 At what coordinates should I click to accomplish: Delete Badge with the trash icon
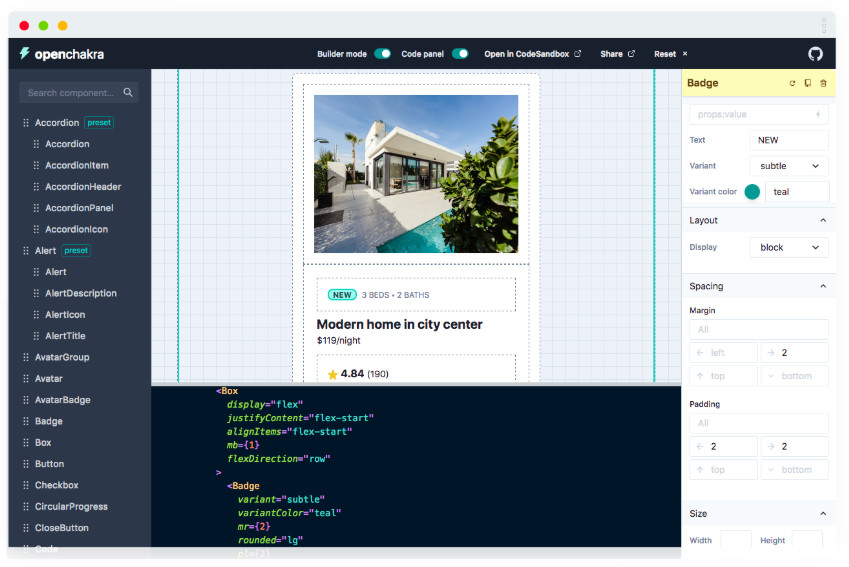pos(823,83)
